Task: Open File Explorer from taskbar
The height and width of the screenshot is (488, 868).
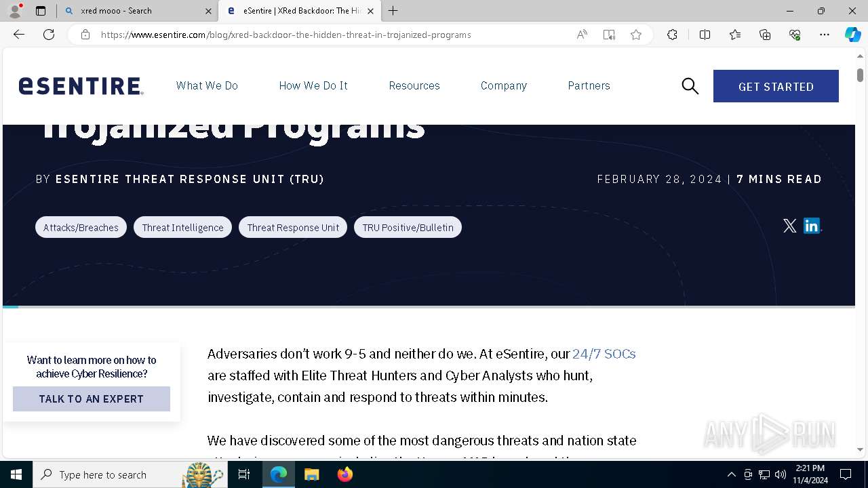Action: pyautogui.click(x=311, y=474)
